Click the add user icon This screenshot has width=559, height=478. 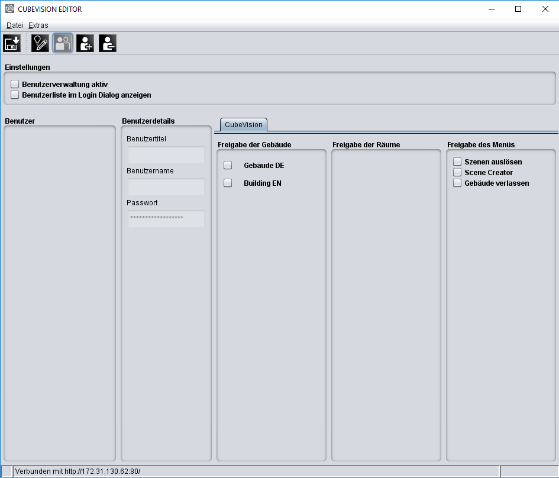click(x=85, y=43)
